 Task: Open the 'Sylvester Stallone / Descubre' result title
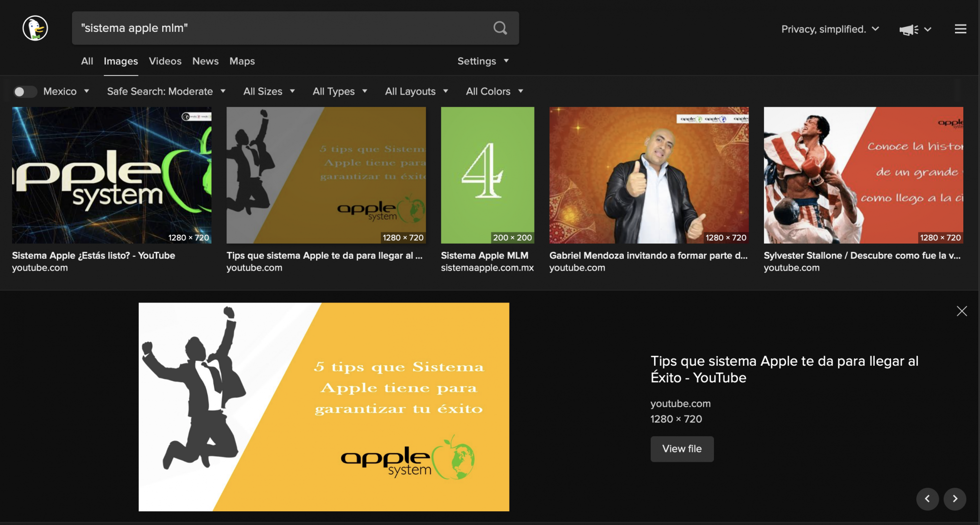(x=862, y=255)
